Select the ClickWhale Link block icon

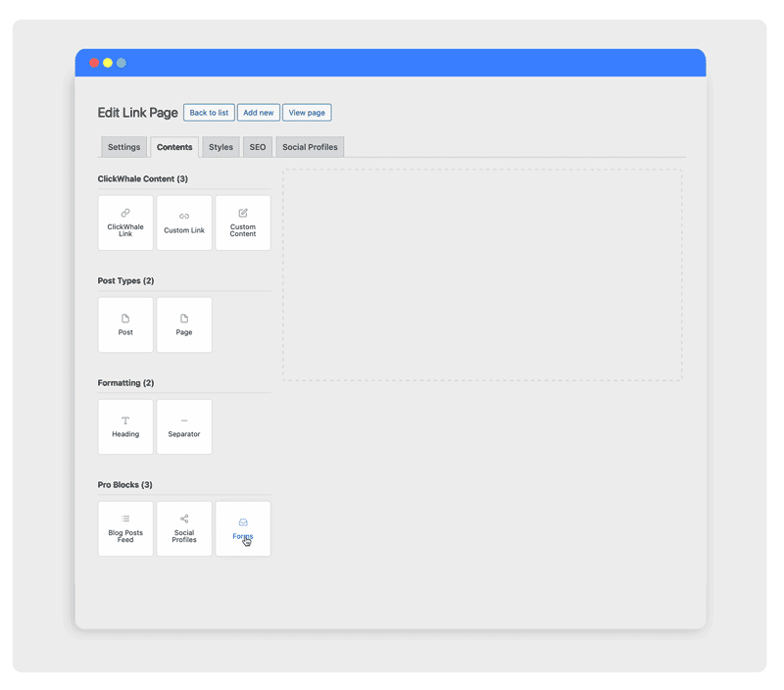pos(125,213)
